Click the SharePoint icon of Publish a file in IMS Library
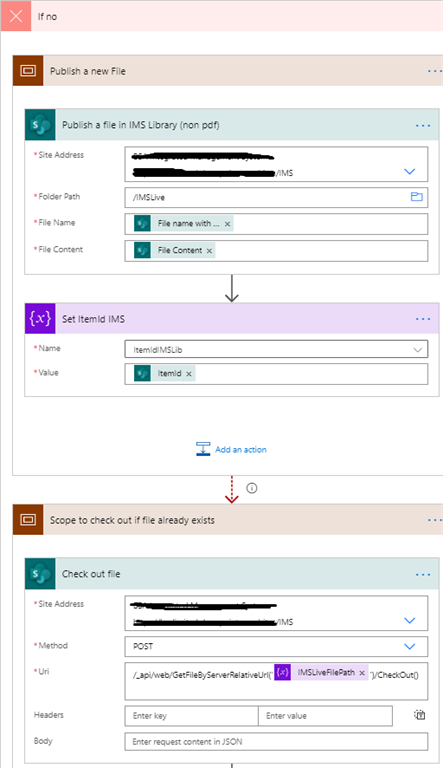Image resolution: width=443 pixels, height=768 pixels. (40, 125)
